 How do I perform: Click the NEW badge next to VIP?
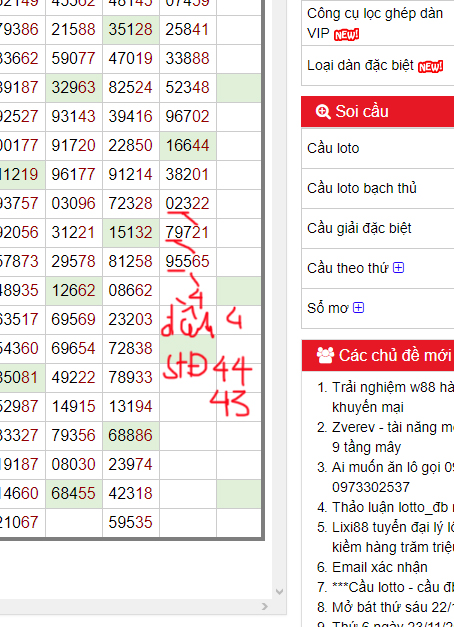346,35
